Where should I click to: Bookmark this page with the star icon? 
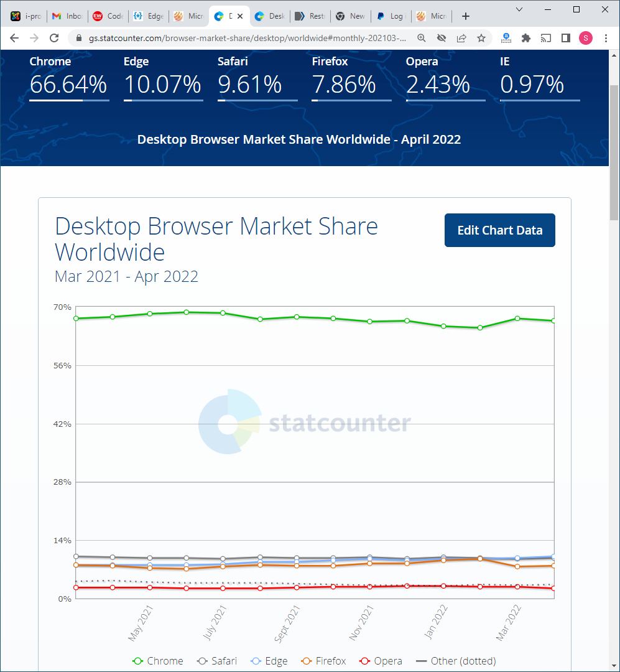[481, 38]
